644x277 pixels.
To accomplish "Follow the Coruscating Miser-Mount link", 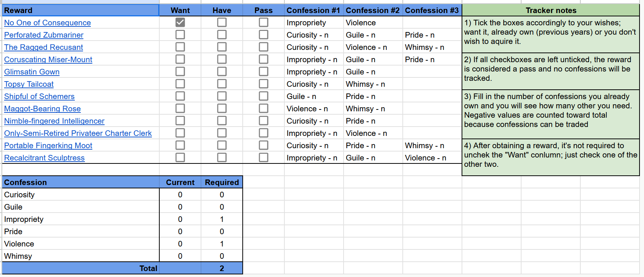I will pos(48,60).
